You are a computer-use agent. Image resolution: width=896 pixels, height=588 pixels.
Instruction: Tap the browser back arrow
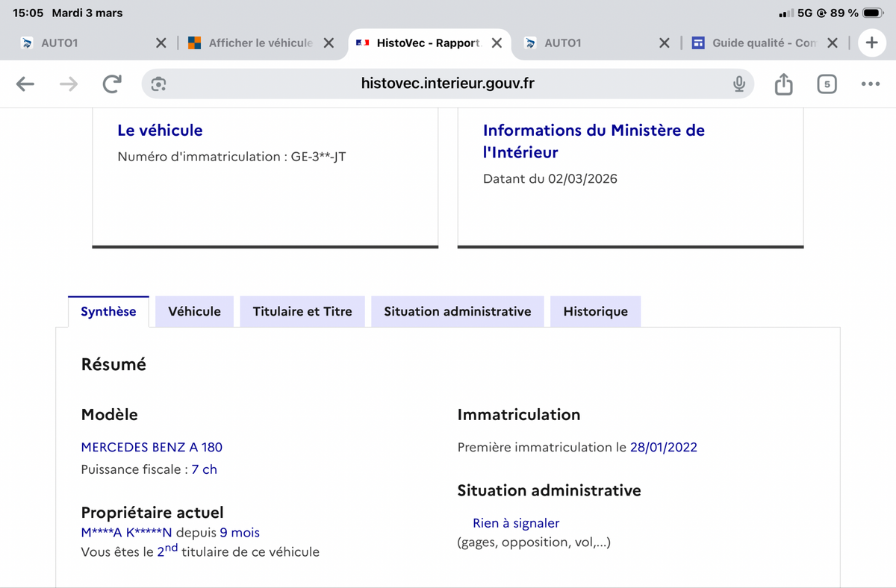25,84
